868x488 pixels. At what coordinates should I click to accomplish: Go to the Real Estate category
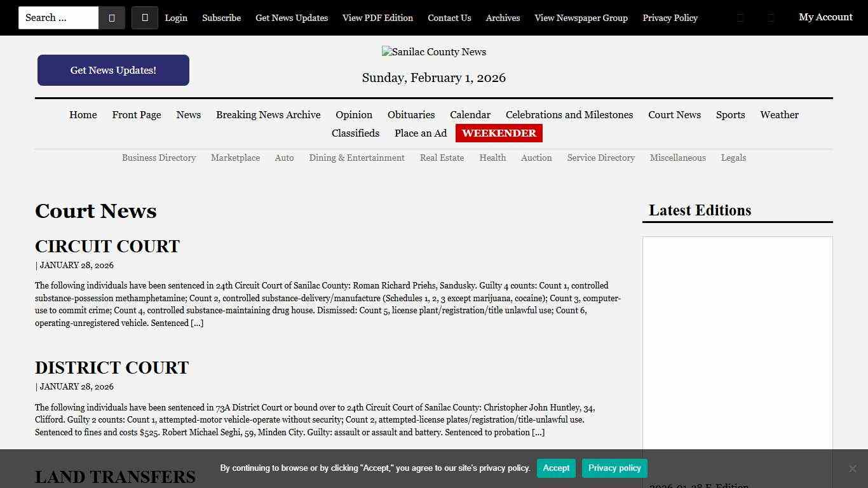coord(442,158)
